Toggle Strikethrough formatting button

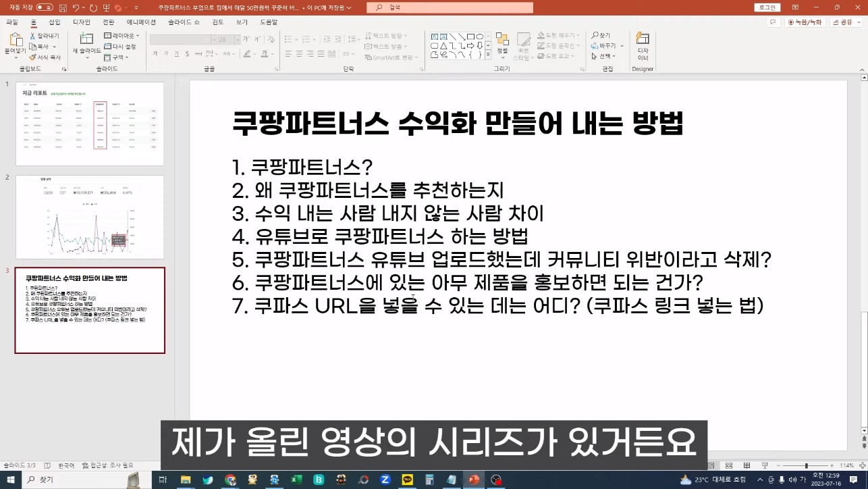point(199,54)
